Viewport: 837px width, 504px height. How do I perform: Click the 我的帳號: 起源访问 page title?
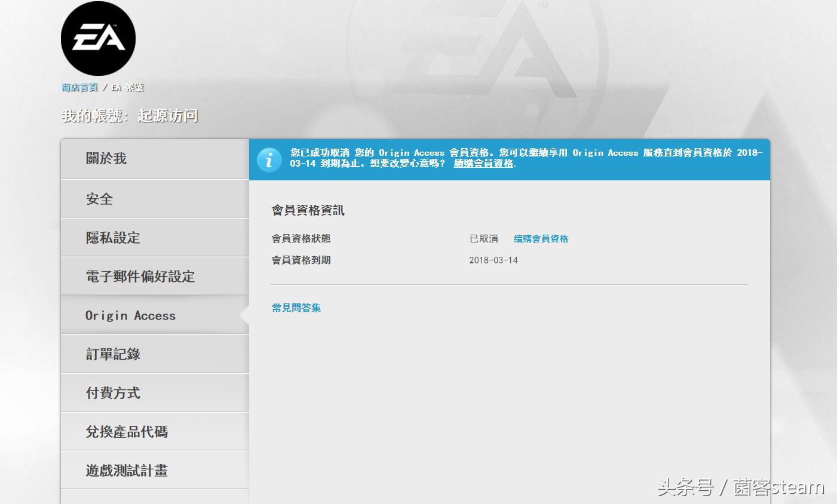pos(130,116)
